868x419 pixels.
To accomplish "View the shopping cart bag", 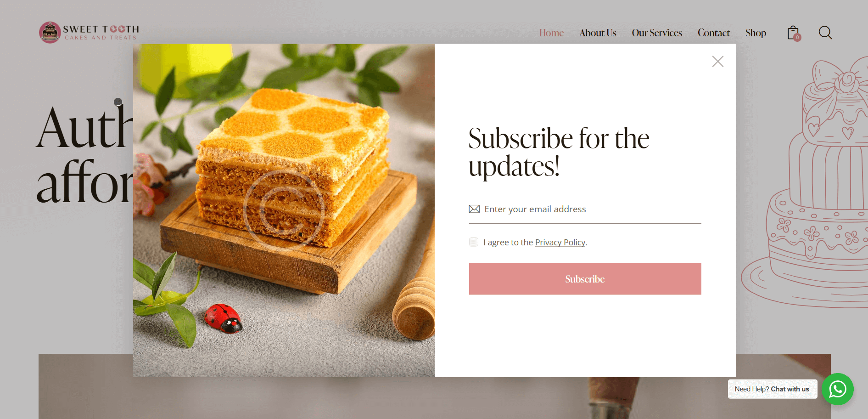I will [x=793, y=32].
